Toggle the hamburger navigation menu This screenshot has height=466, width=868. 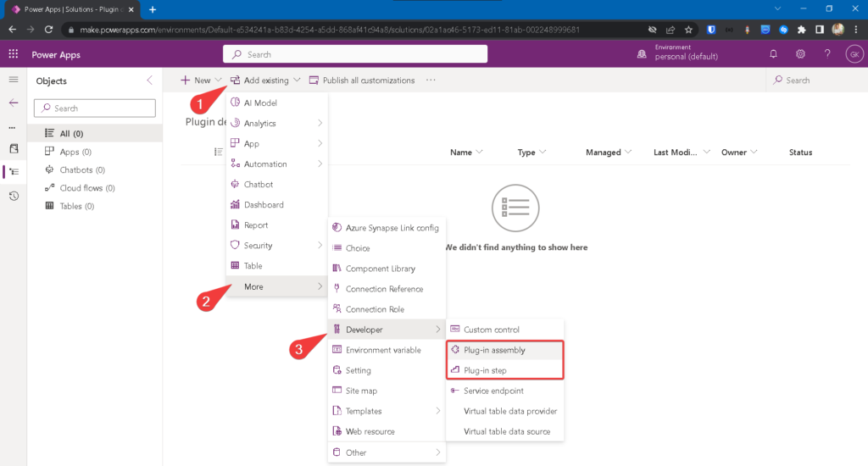(x=13, y=80)
